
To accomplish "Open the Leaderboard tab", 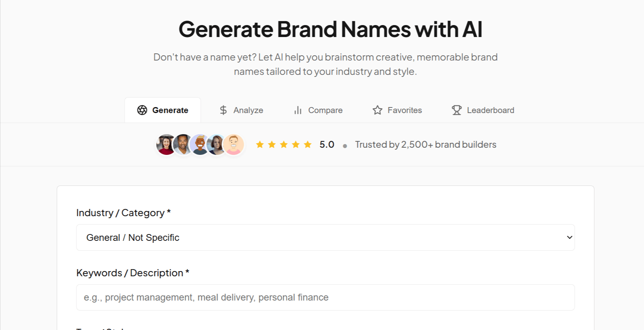I will (x=490, y=110).
